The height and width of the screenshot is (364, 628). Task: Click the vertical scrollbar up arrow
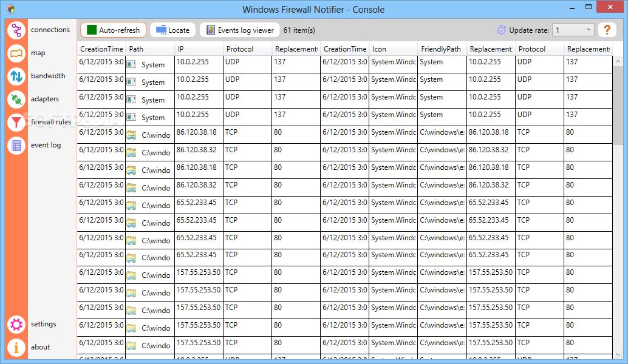618,61
